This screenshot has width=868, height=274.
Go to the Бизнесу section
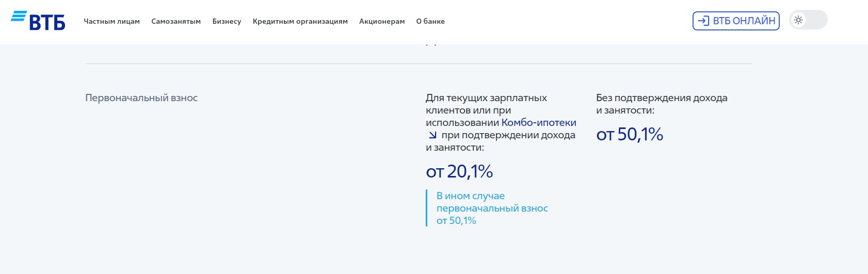coord(227,21)
